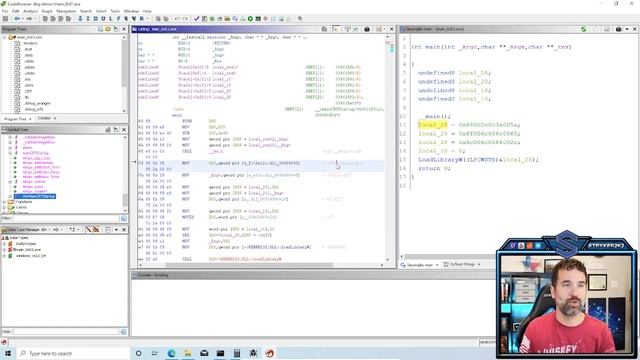Close the Data Type Manager panel
Viewport: 640px width, 360px height.
tap(124, 230)
